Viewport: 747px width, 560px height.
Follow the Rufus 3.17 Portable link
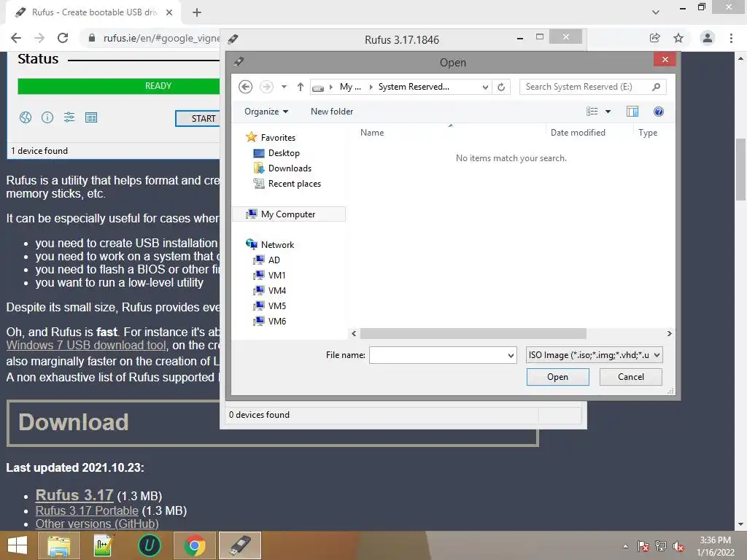(x=87, y=510)
